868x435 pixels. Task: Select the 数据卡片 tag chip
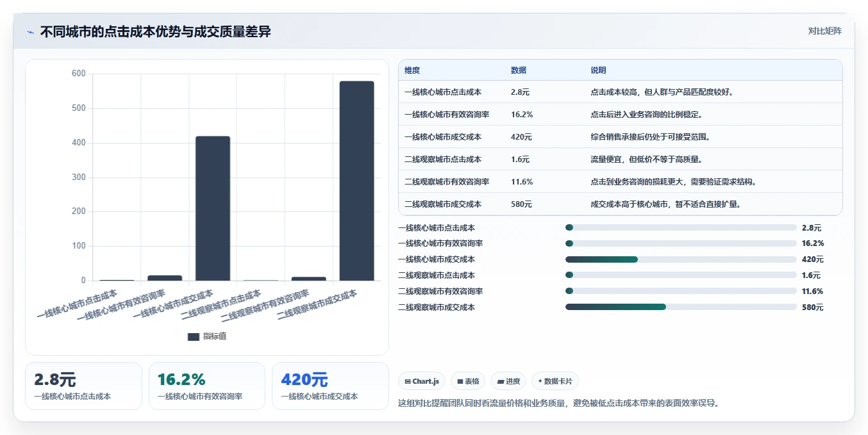tap(555, 381)
